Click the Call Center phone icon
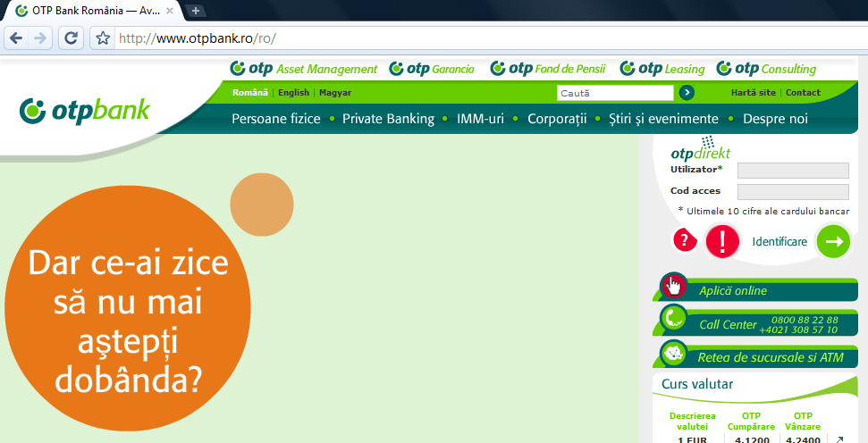The image size is (868, 443). [674, 320]
